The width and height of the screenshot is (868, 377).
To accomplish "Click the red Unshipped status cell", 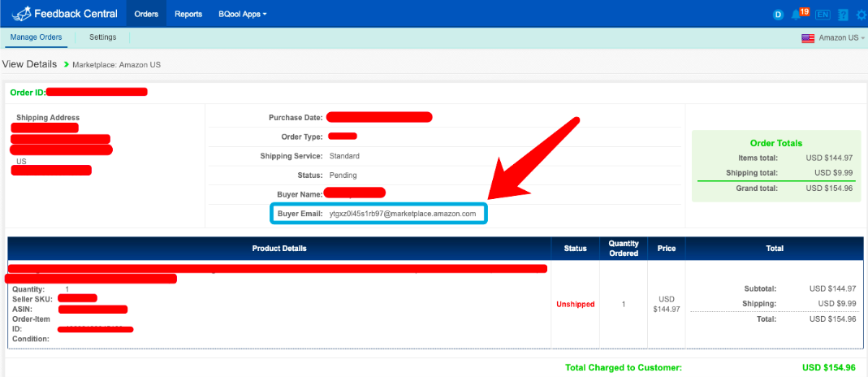I will [x=576, y=305].
